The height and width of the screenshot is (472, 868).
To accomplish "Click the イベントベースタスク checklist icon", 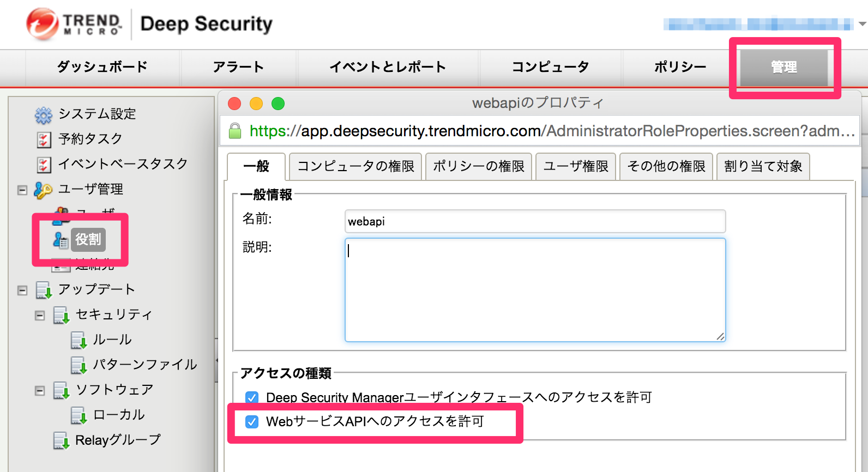I will click(x=44, y=165).
